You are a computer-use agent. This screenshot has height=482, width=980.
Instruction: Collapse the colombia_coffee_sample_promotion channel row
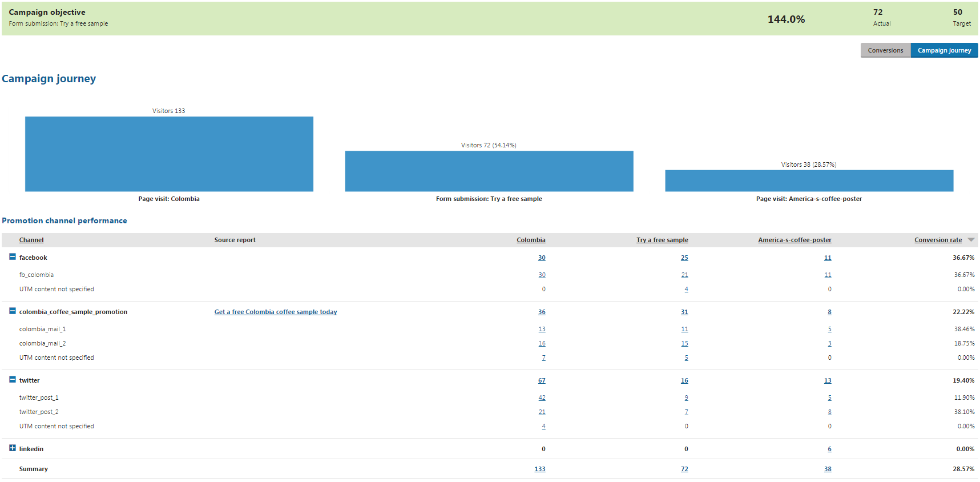point(13,311)
